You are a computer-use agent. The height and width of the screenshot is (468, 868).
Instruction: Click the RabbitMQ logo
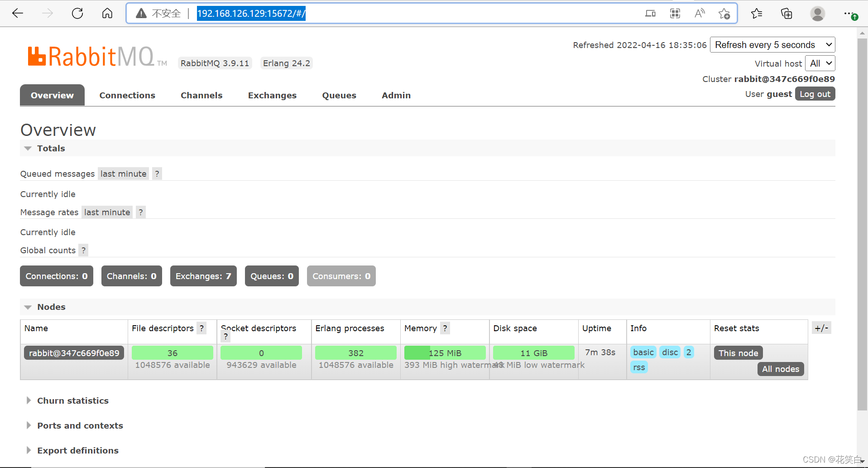[97, 57]
